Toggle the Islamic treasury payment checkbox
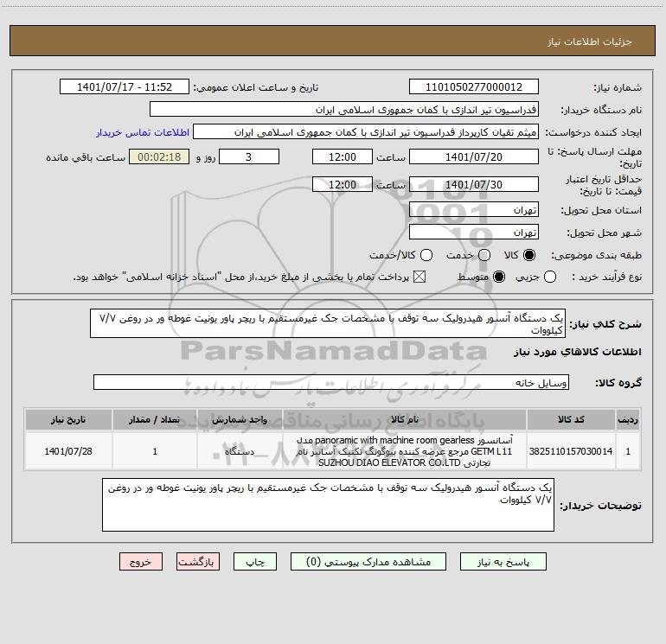This screenshot has height=644, width=666. coord(419,277)
